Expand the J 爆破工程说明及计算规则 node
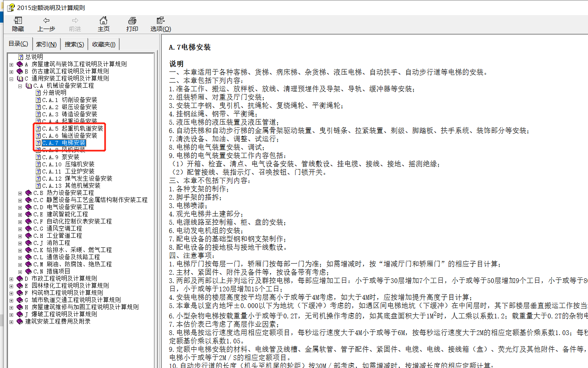Image resolution: width=588 pixels, height=368 pixels. click(11, 314)
